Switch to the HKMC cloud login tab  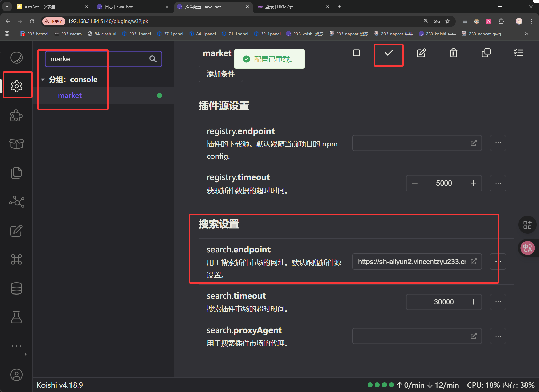pos(290,7)
